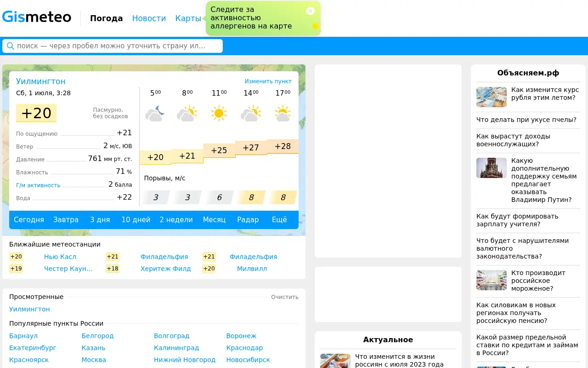The height and width of the screenshot is (368, 588).
Task: Click the 11:00 sunny weather icon
Action: 219,114
